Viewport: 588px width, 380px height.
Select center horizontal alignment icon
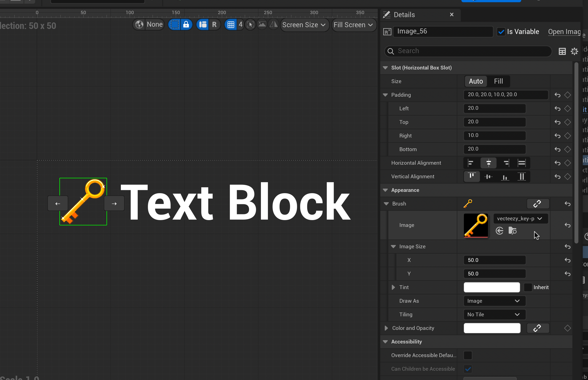(x=488, y=163)
